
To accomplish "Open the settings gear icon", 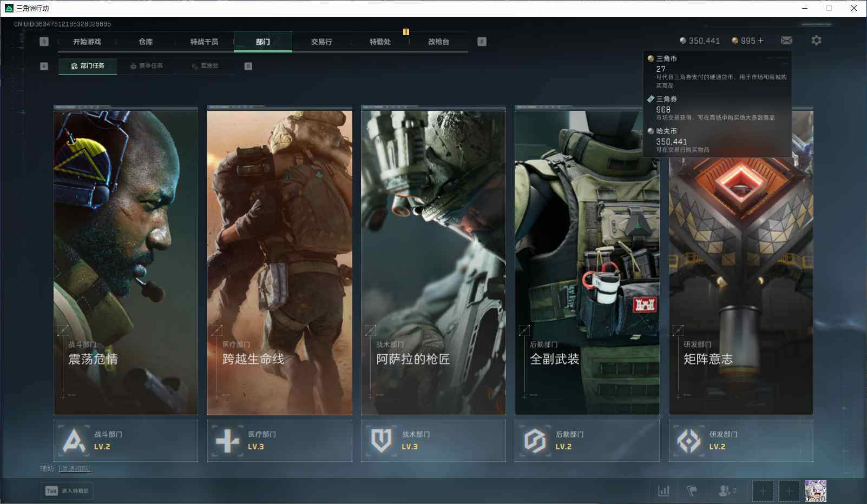I will (x=816, y=41).
